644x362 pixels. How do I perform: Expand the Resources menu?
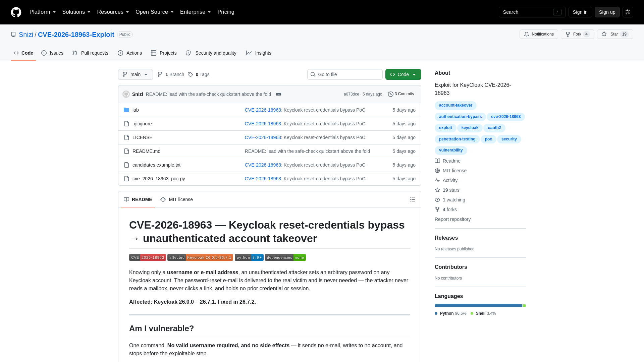pyautogui.click(x=113, y=12)
